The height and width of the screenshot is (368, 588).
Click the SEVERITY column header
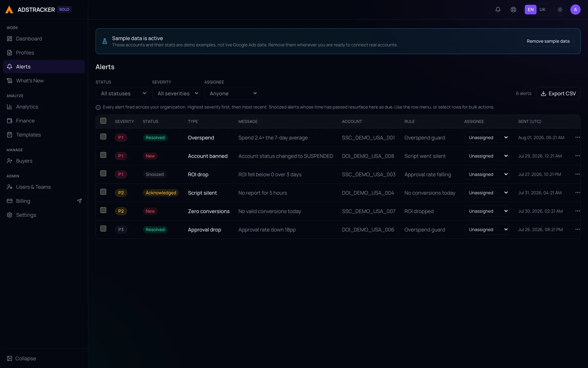click(124, 121)
